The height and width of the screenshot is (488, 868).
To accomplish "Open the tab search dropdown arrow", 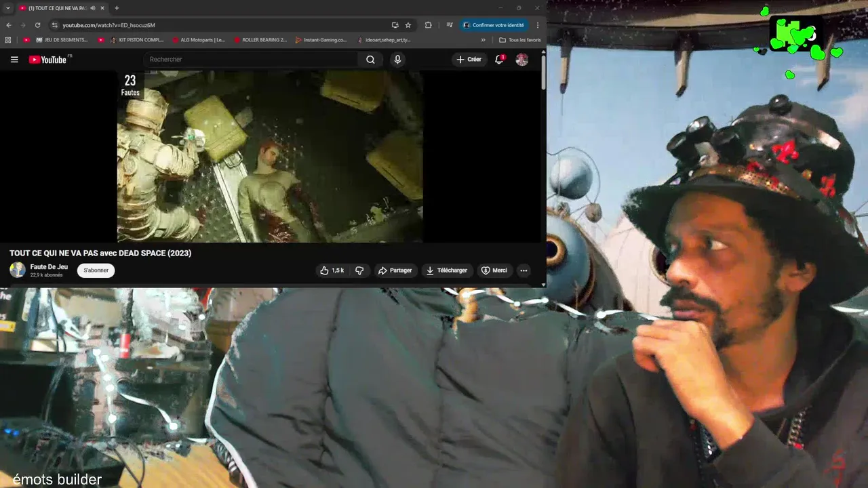I will pyautogui.click(x=7, y=8).
